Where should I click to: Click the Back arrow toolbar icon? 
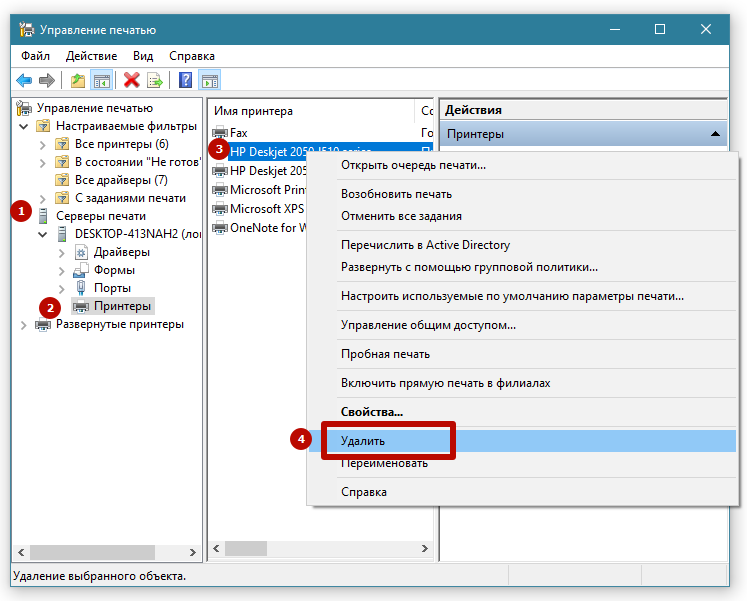[x=24, y=80]
